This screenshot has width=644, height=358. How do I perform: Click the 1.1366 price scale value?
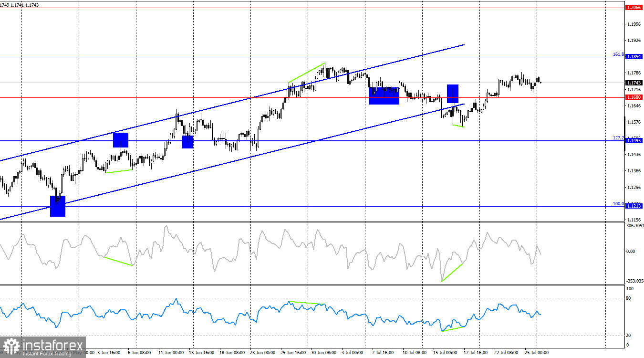pyautogui.click(x=634, y=171)
